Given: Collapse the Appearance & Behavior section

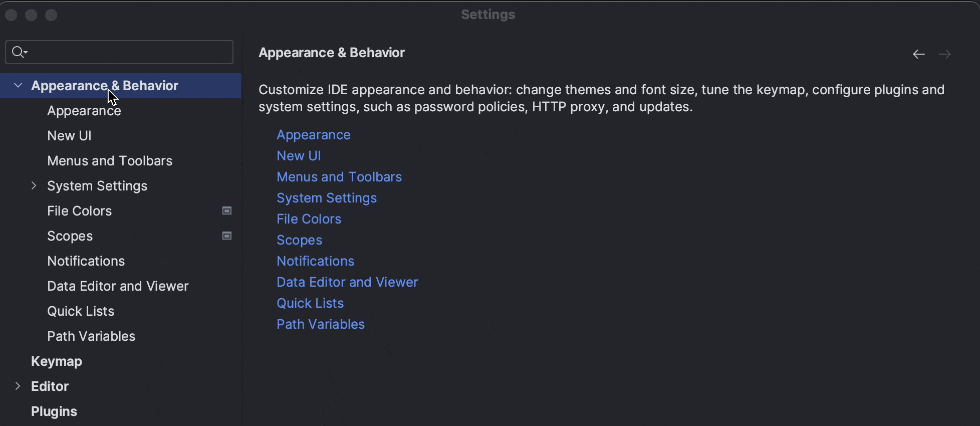Looking at the screenshot, I should tap(18, 86).
